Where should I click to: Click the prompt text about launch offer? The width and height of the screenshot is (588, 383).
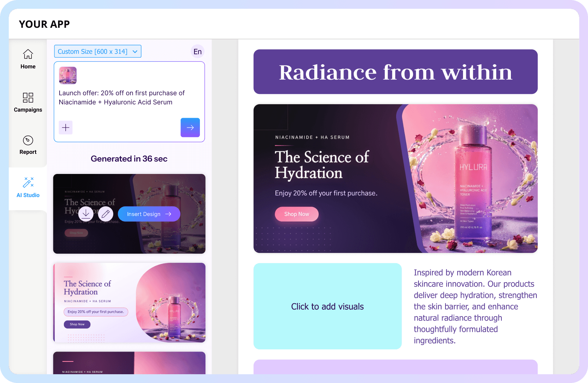[122, 98]
